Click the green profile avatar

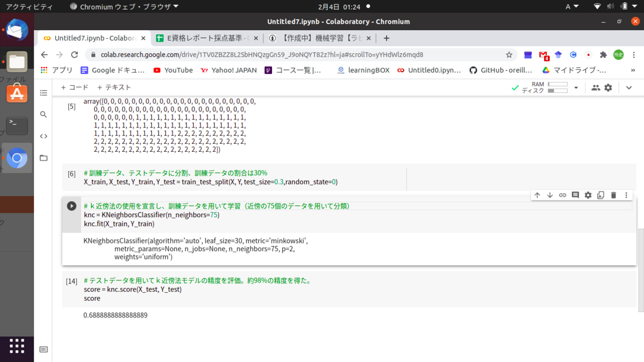coord(618,55)
